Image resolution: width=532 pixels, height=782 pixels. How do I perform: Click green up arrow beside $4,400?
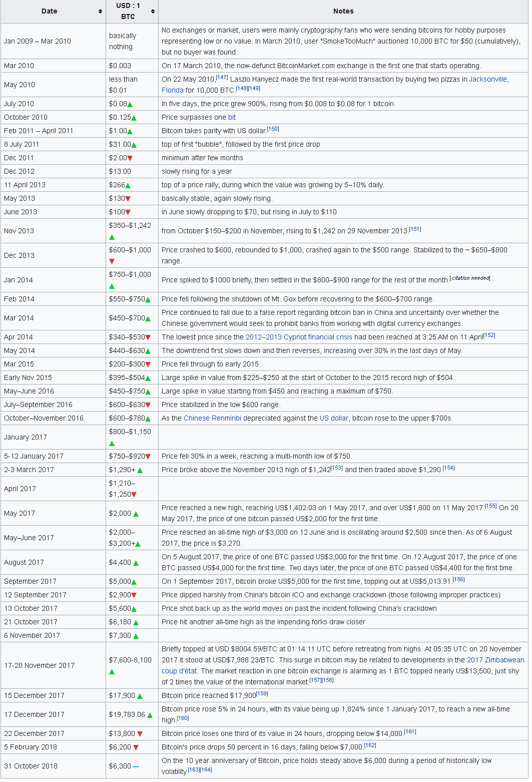click(x=136, y=563)
